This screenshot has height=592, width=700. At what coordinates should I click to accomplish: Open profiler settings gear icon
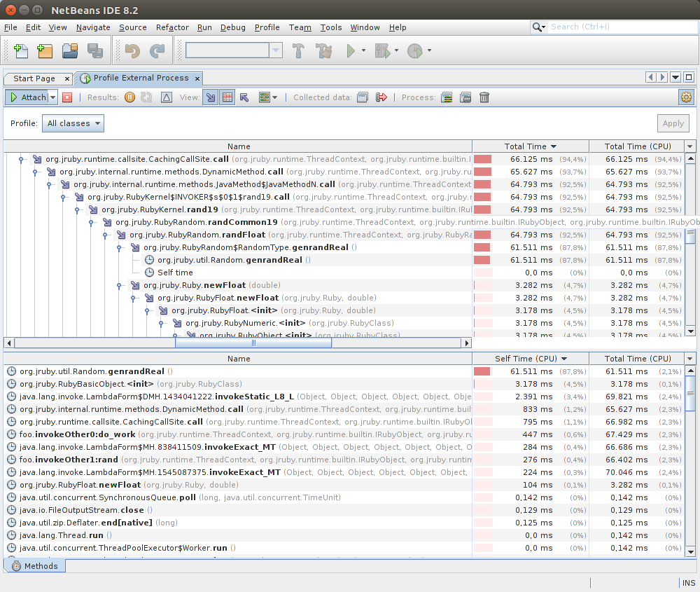tap(686, 97)
